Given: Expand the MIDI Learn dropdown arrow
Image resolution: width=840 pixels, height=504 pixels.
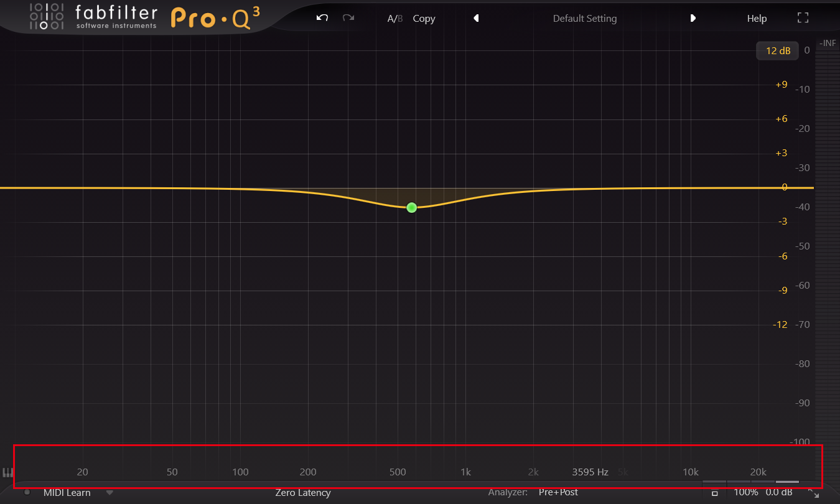Looking at the screenshot, I should coord(110,492).
